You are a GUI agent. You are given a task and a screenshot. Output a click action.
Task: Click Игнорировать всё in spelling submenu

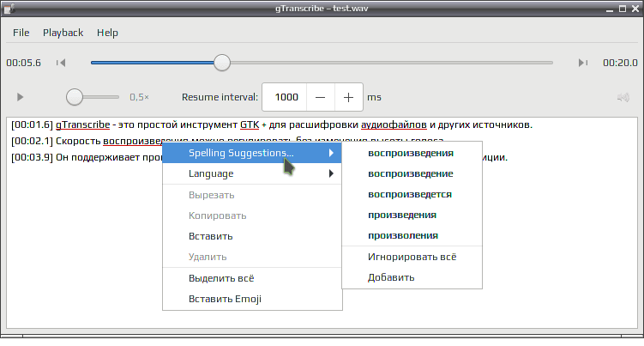[x=412, y=257]
